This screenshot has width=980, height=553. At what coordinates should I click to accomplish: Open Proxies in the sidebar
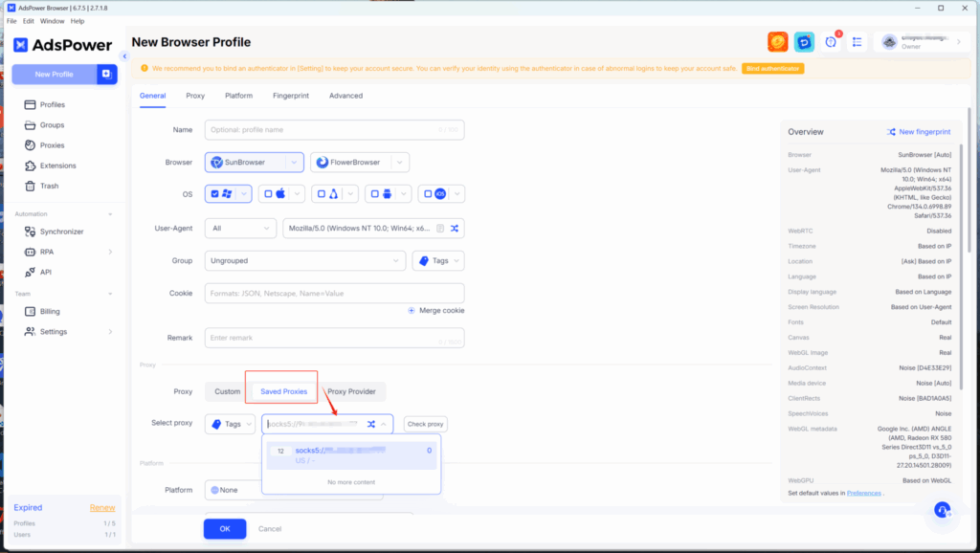point(52,145)
